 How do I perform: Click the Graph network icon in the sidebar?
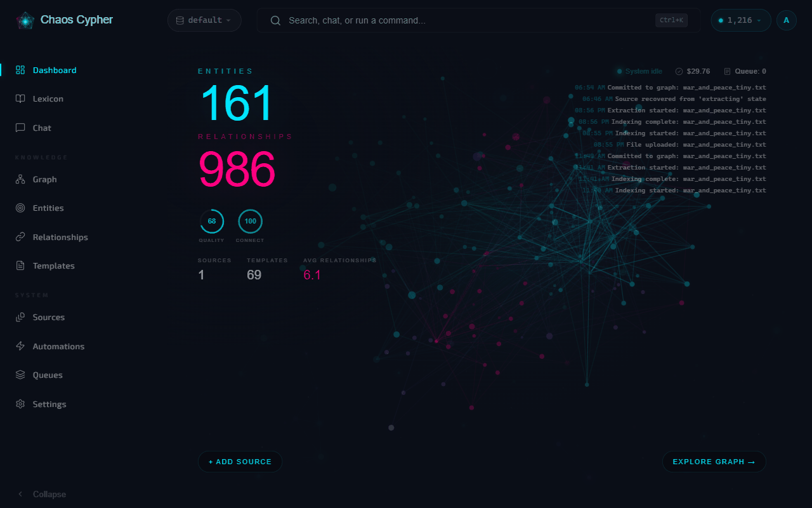[x=20, y=179]
